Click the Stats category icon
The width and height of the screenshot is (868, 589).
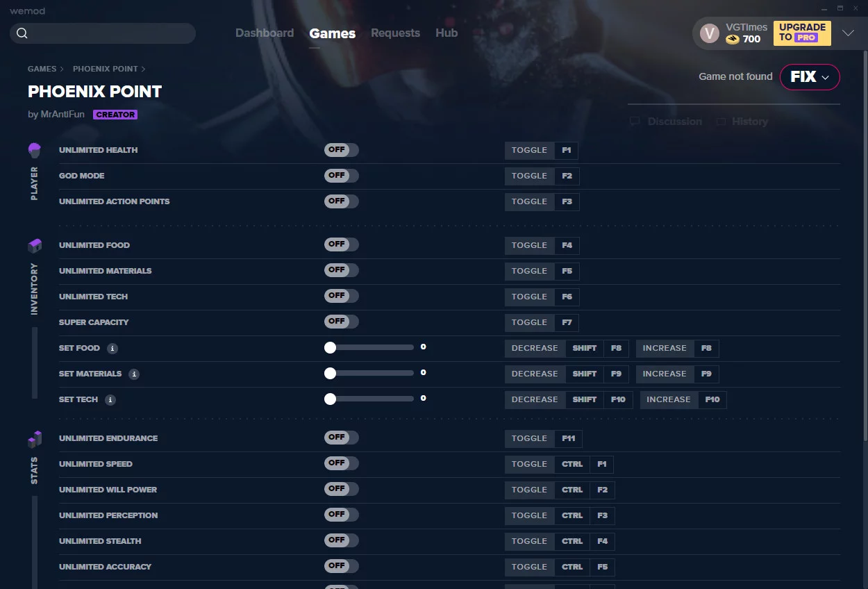coord(35,439)
